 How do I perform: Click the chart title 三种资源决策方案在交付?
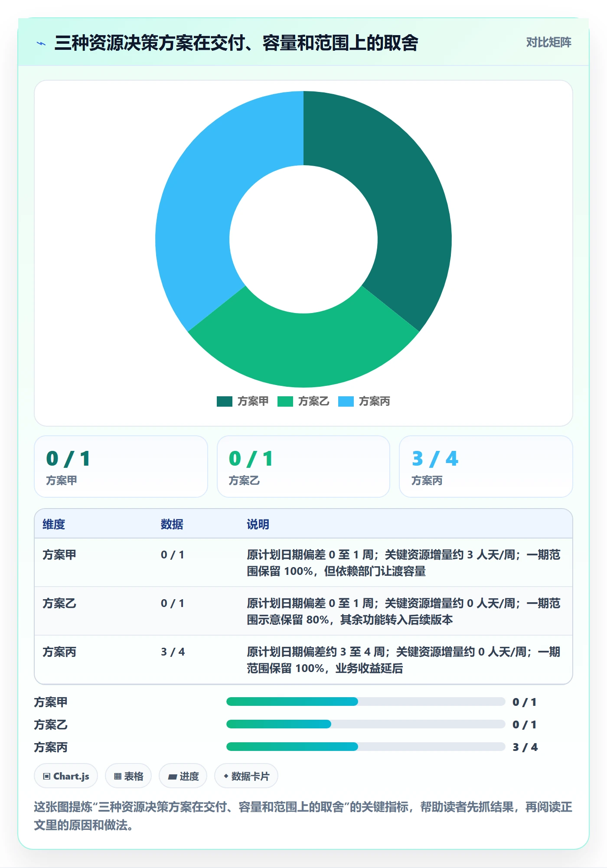click(236, 43)
